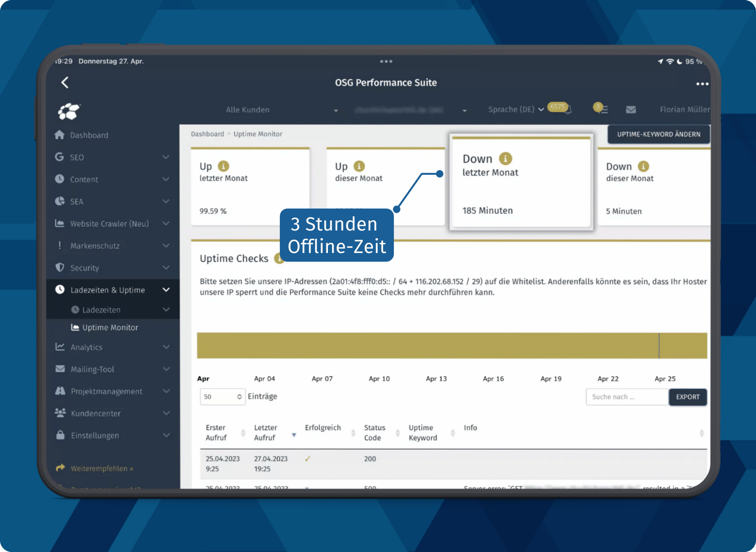This screenshot has height=552, width=756.
Task: Open the task list icon in header
Action: point(601,109)
